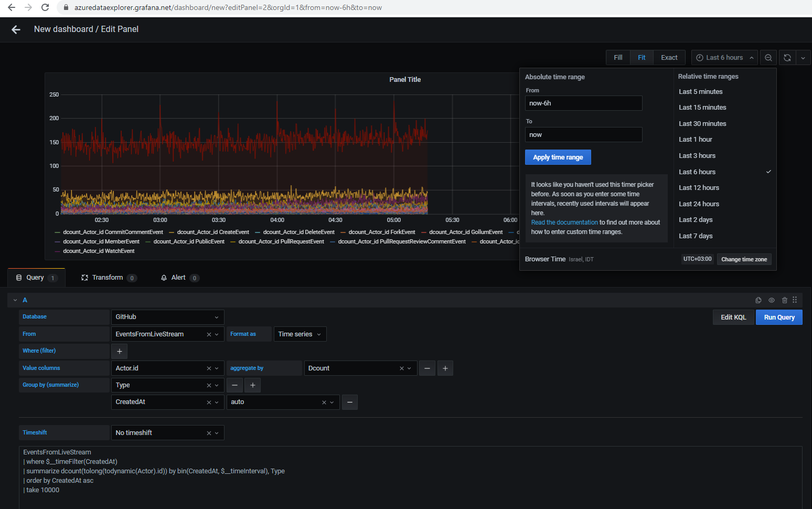Expand the auto refresh interval chevron
Screen dimensions: 812x509
[803, 57]
